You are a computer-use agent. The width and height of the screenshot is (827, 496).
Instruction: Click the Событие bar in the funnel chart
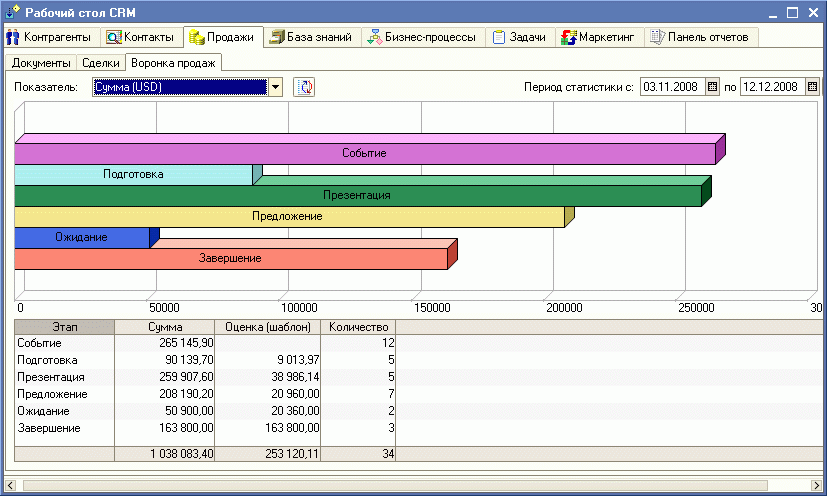click(364, 154)
